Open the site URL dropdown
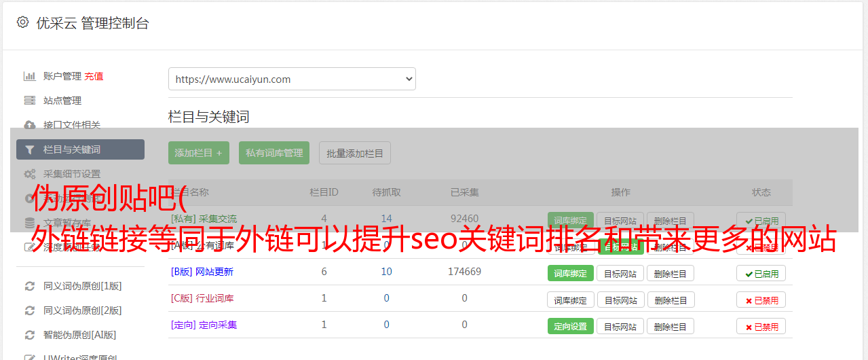 [x=292, y=79]
